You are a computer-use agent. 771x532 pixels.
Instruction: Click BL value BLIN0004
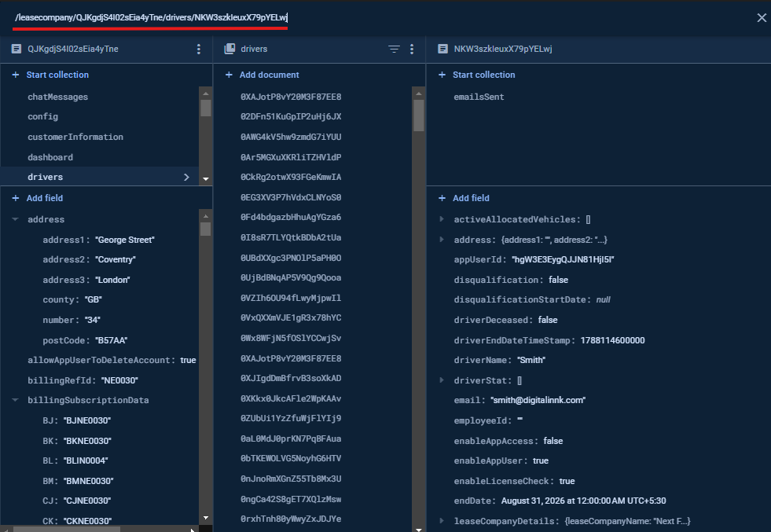pyautogui.click(x=86, y=460)
